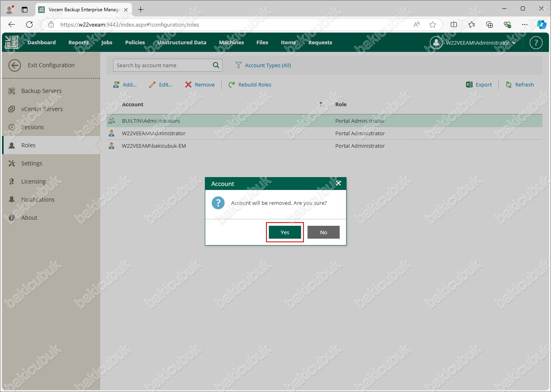Sort by the Role column header
The width and height of the screenshot is (551, 392).
click(x=341, y=104)
